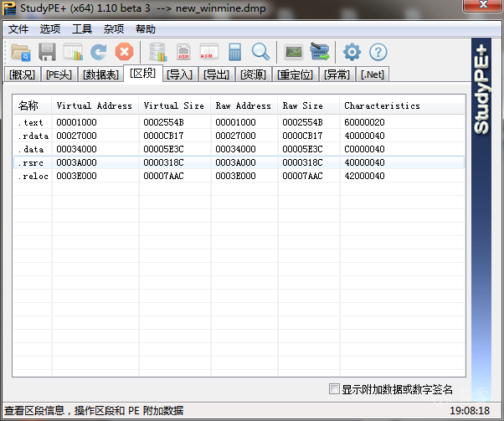This screenshot has width=504, height=421.
Task: Click the status bar time 19:08:18
Action: [x=470, y=410]
